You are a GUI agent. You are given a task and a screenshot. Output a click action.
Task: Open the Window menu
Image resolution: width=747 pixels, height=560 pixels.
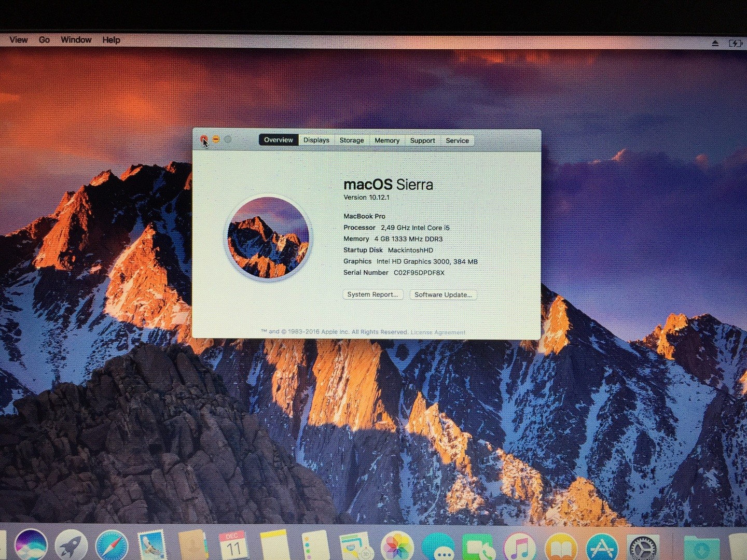click(x=76, y=40)
